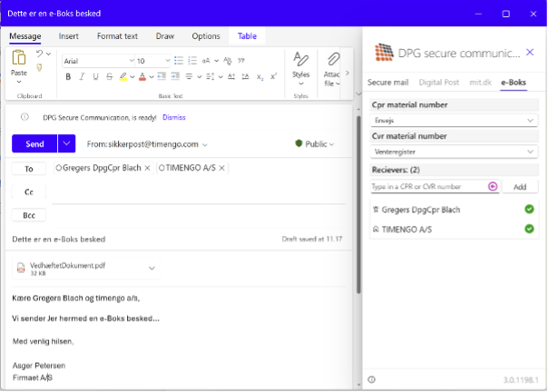Expand font color options arrow

point(152,76)
